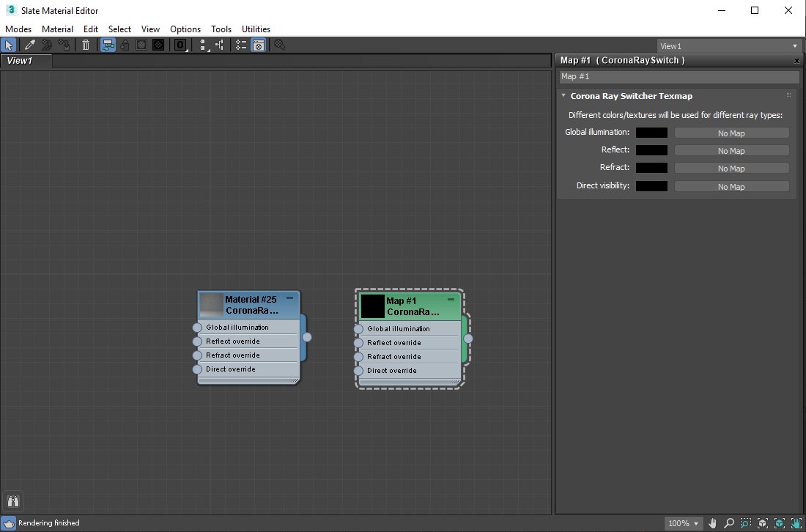Click Put Material to Scene icon
The width and height of the screenshot is (806, 532).
47,45
